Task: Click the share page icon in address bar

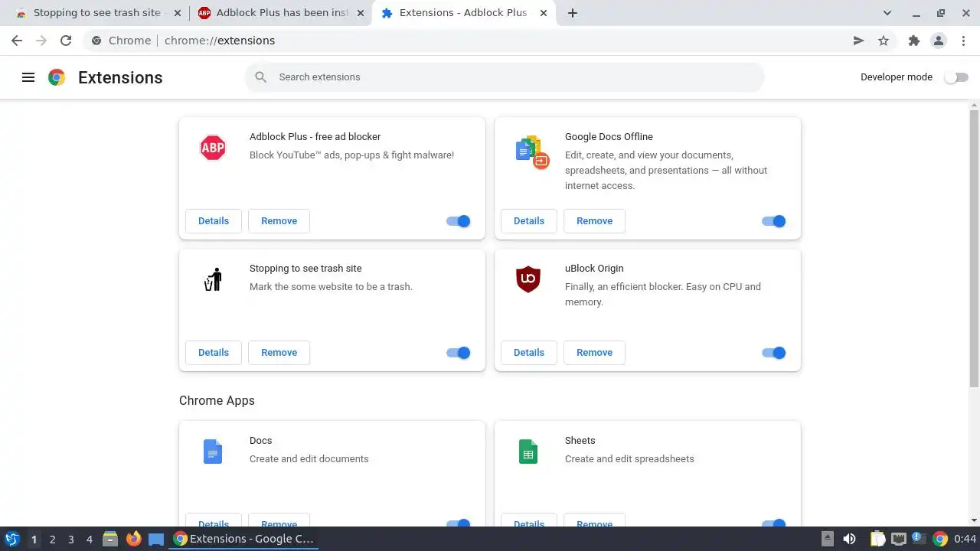Action: [x=859, y=41]
